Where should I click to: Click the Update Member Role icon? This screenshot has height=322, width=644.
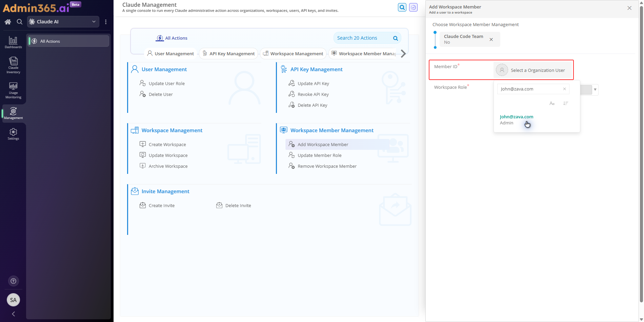[x=291, y=155]
